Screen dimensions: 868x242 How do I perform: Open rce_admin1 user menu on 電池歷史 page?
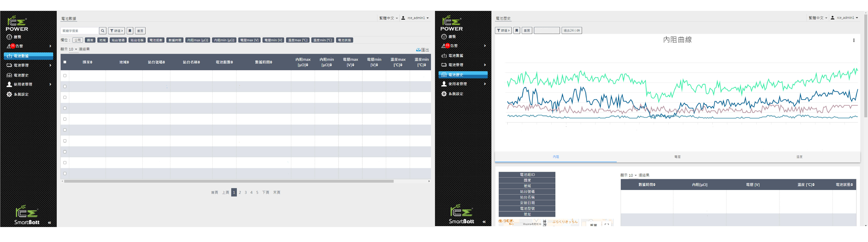pos(844,18)
